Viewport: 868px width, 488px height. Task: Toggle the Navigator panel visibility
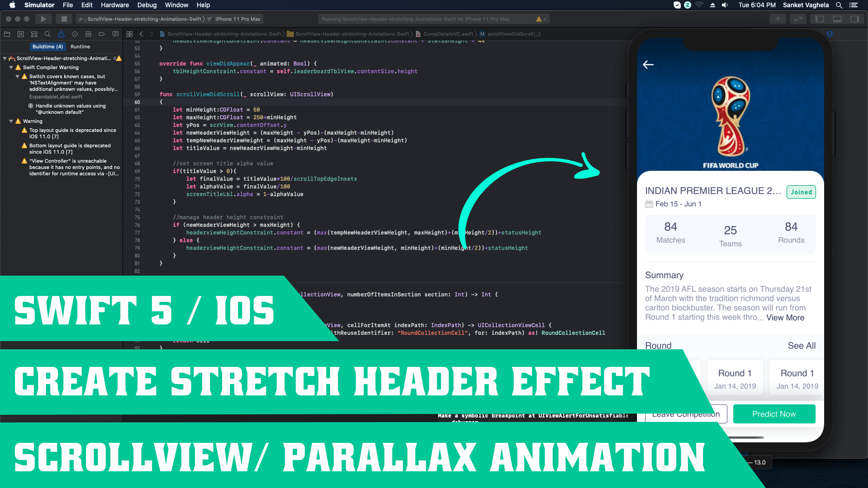click(x=820, y=19)
